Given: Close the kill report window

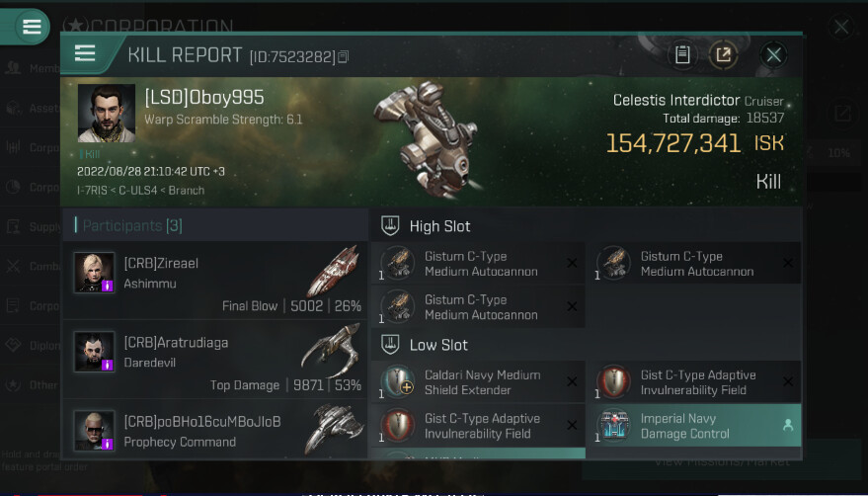Looking at the screenshot, I should (x=773, y=55).
